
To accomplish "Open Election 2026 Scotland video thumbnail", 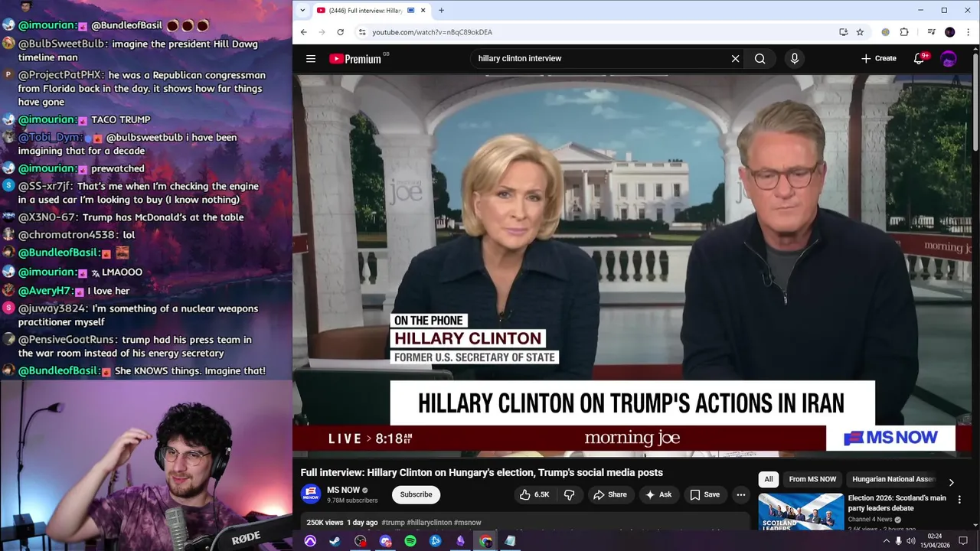I will 800,512.
